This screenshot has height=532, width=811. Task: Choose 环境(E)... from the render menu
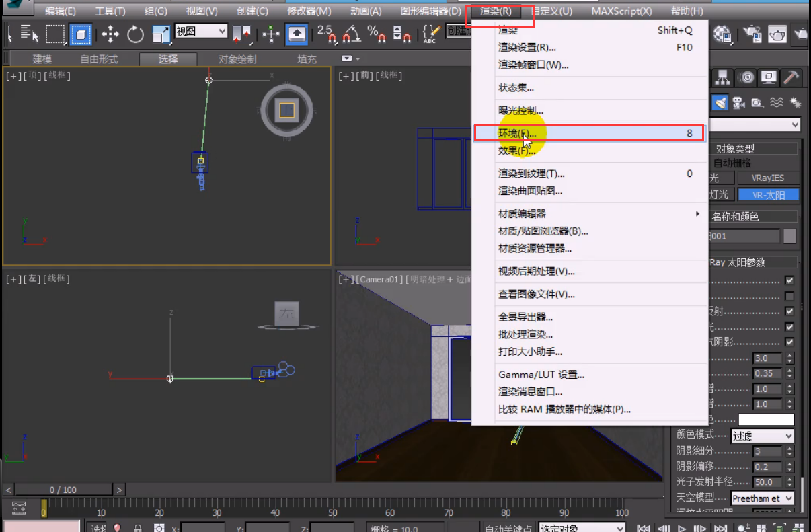click(x=517, y=133)
